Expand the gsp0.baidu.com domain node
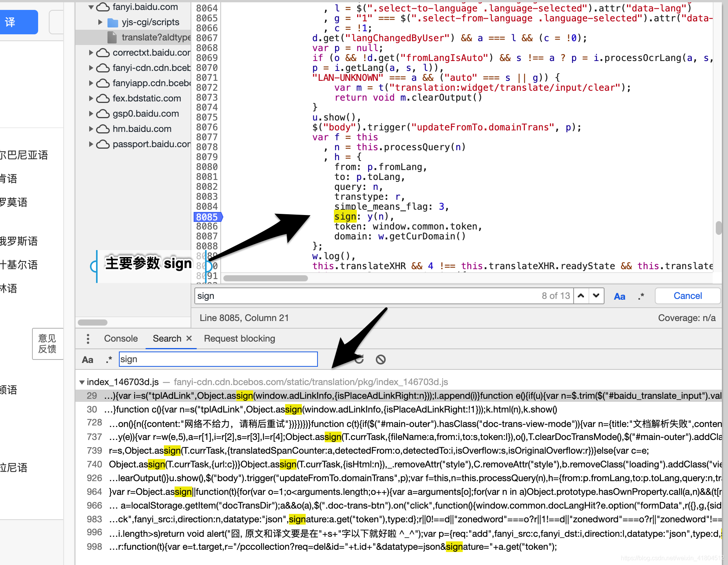The height and width of the screenshot is (565, 728). click(91, 114)
